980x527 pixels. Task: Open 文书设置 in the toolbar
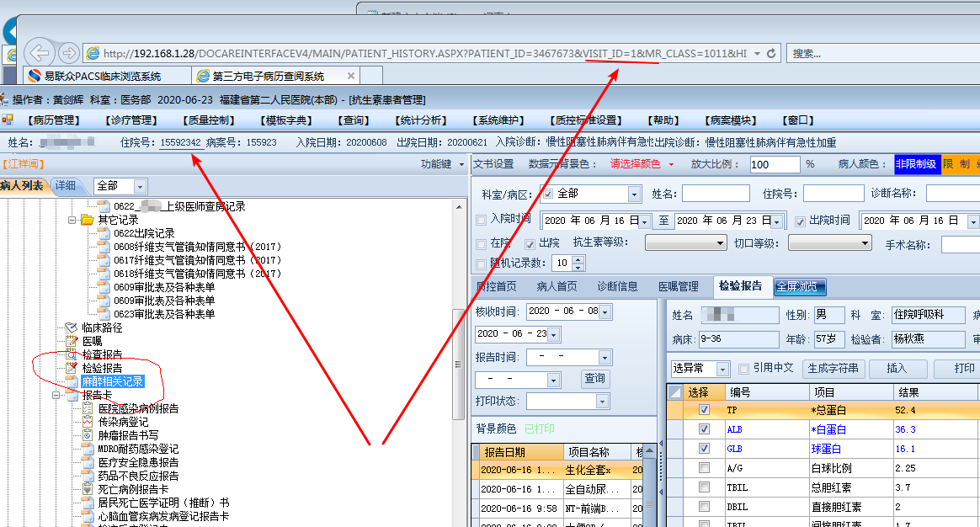pyautogui.click(x=493, y=164)
